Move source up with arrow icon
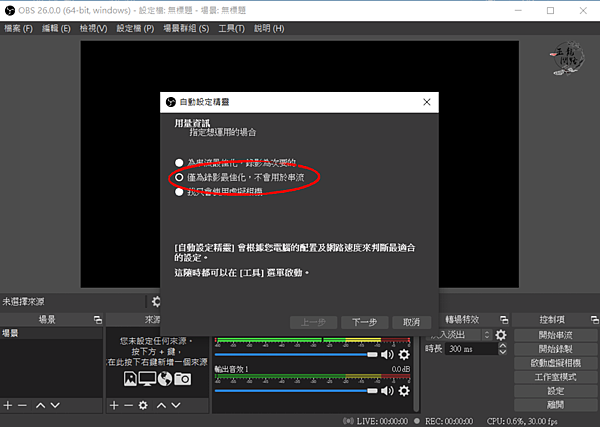The height and width of the screenshot is (427, 600). click(161, 405)
